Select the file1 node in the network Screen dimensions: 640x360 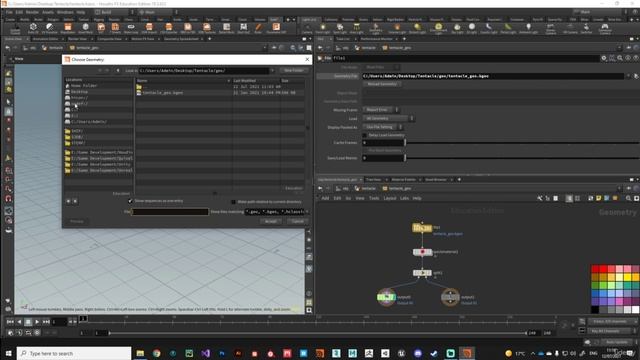click(422, 228)
